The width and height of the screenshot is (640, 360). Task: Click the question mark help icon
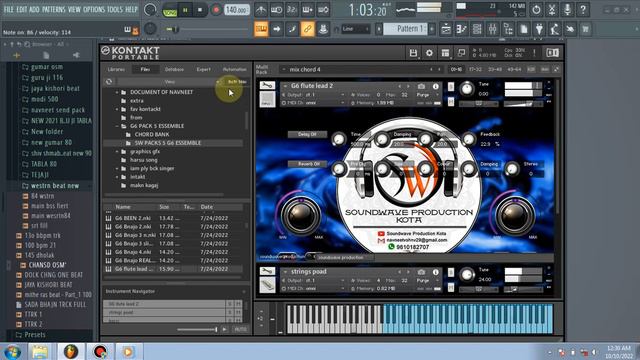pyautogui.click(x=583, y=9)
